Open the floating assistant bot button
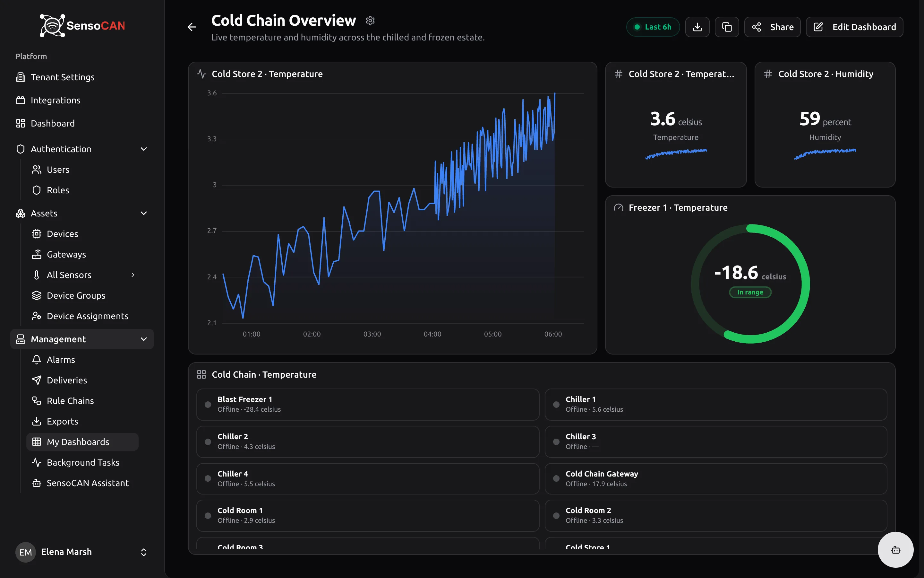The width and height of the screenshot is (924, 578). (895, 550)
